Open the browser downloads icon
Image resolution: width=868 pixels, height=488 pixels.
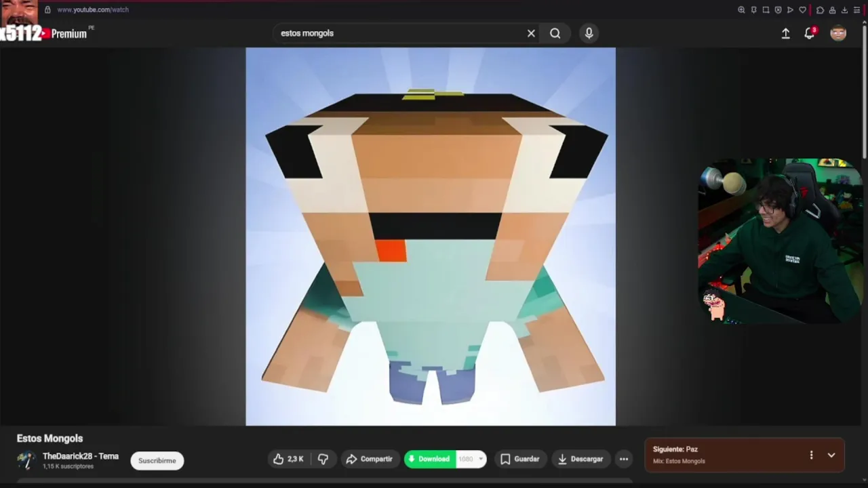pos(844,10)
